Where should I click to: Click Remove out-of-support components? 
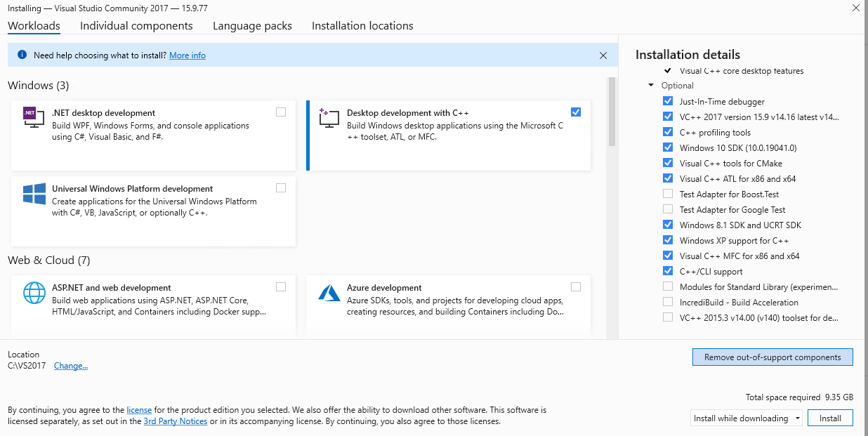click(x=772, y=357)
